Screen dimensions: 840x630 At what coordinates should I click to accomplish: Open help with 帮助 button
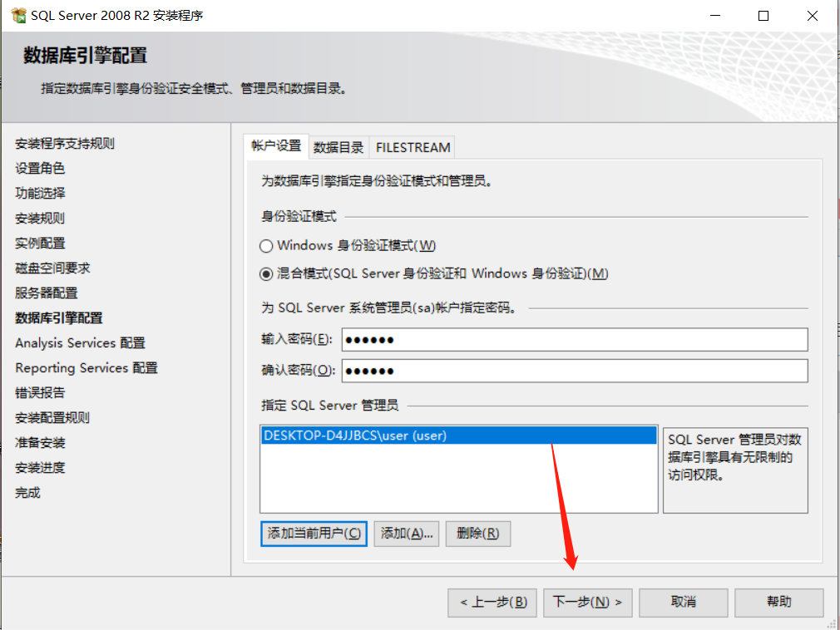pos(779,603)
